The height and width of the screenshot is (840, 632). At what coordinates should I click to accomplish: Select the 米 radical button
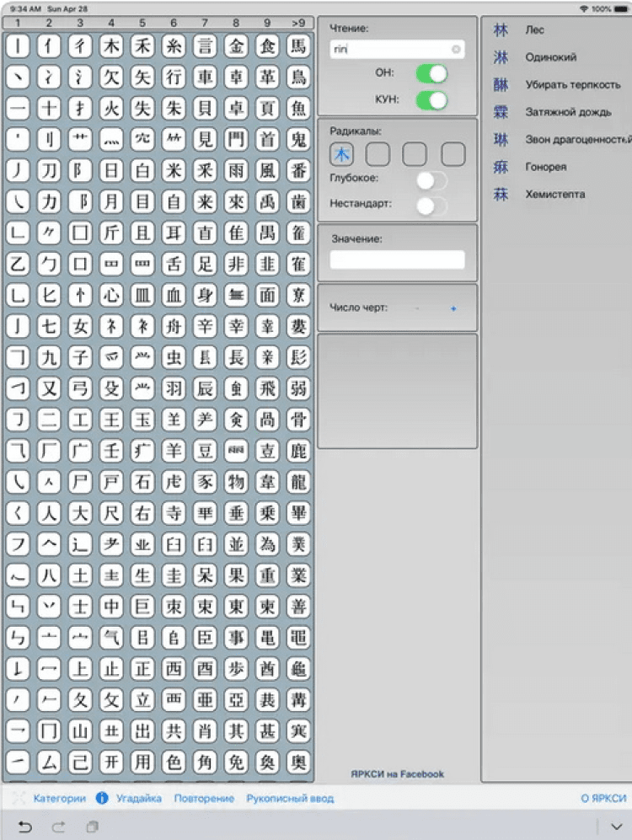click(x=174, y=170)
